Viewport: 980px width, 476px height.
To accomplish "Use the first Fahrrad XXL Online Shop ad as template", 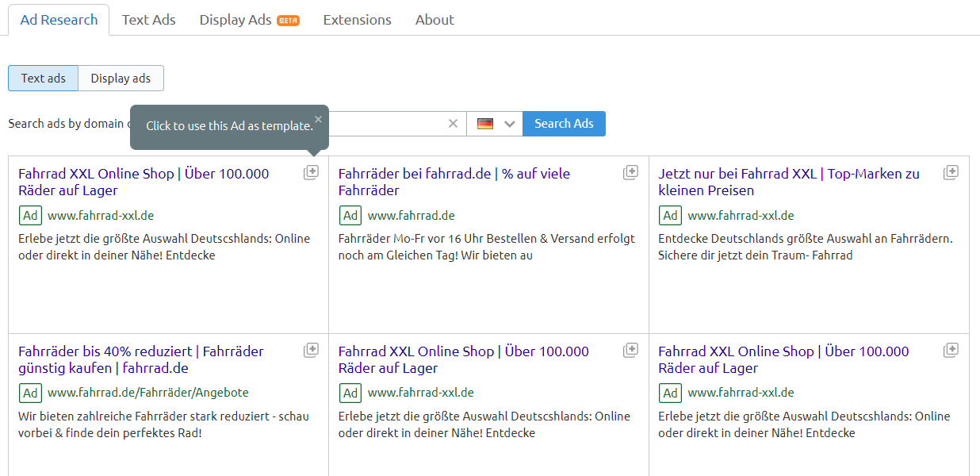I will [x=311, y=172].
